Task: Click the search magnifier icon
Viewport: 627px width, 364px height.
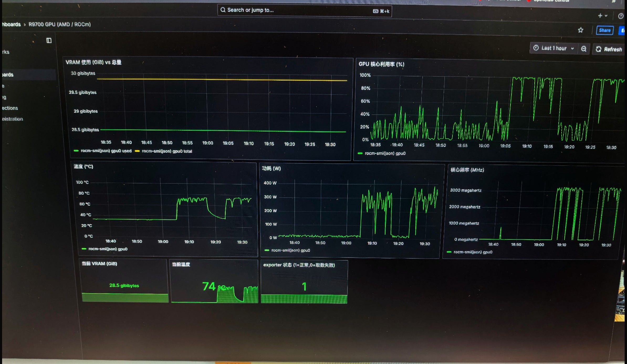Action: coord(223,10)
